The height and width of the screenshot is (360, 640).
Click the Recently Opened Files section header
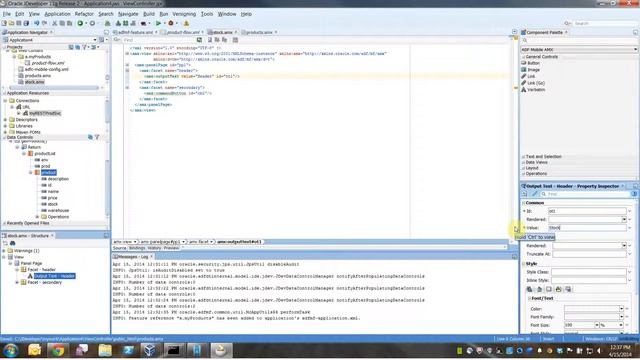point(28,223)
